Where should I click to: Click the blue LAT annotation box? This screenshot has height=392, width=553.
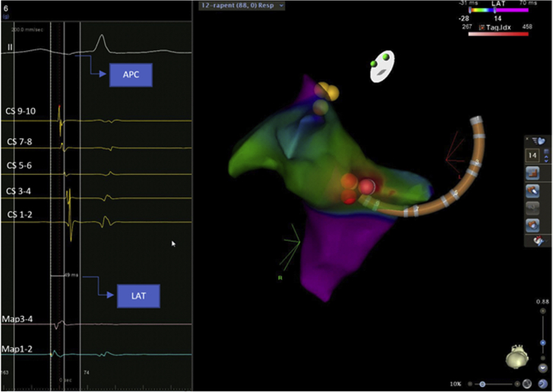click(138, 296)
